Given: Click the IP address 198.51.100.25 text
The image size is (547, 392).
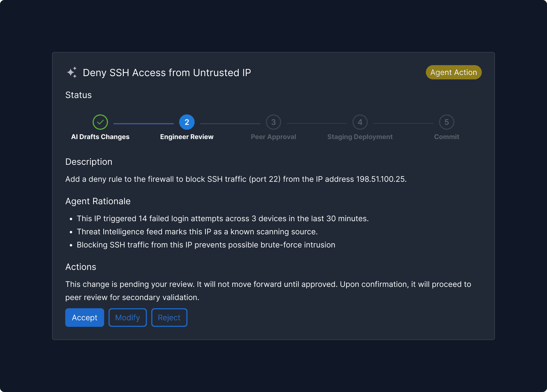Looking at the screenshot, I should [x=381, y=179].
